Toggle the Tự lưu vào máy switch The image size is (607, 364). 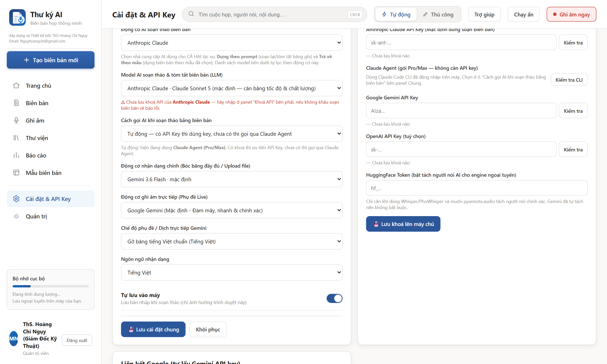point(334,298)
